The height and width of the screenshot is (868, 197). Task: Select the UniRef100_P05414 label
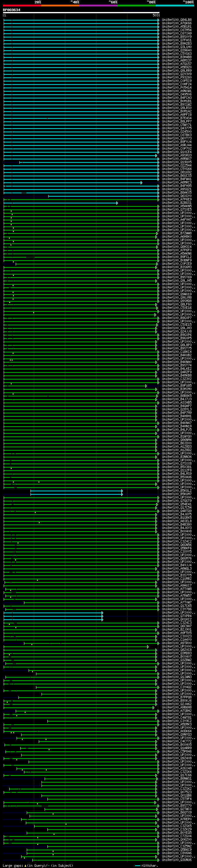[x=177, y=88]
